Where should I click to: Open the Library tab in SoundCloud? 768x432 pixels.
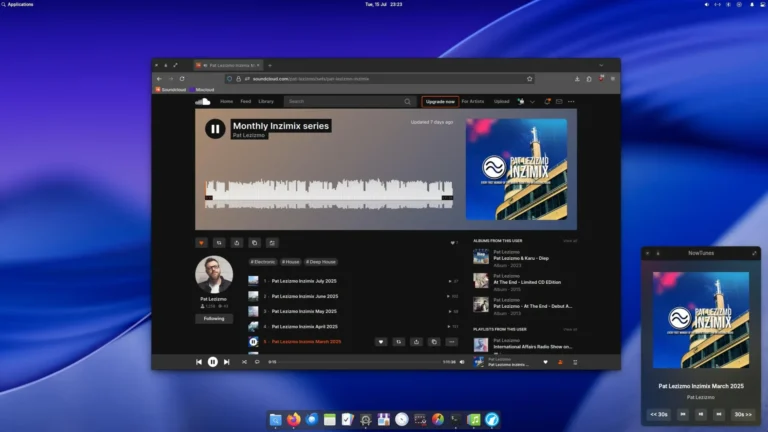coord(266,101)
